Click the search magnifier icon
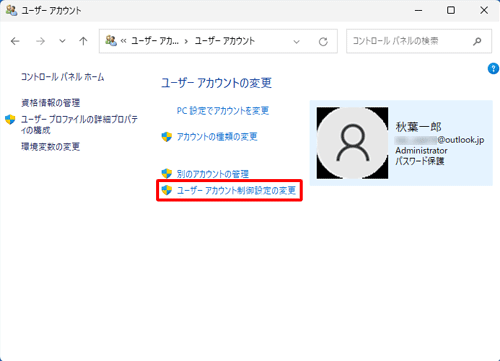 click(x=477, y=41)
